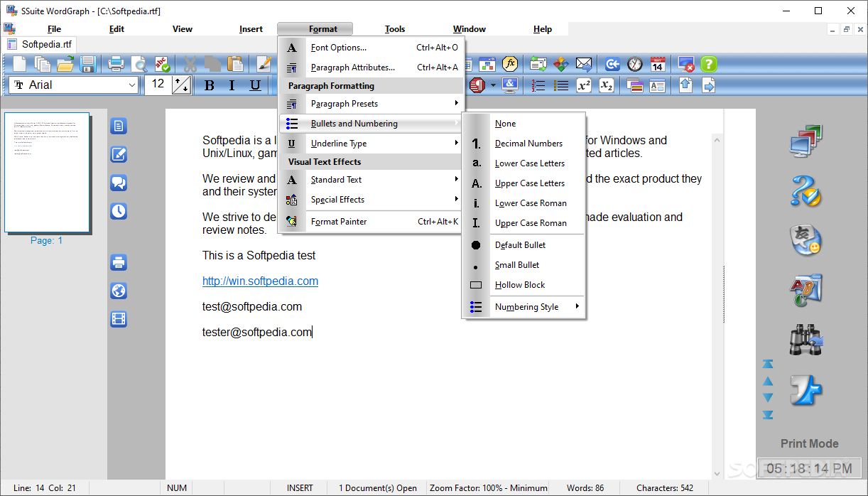Choose Font Options menu entry
The image size is (868, 496).
(x=371, y=48)
